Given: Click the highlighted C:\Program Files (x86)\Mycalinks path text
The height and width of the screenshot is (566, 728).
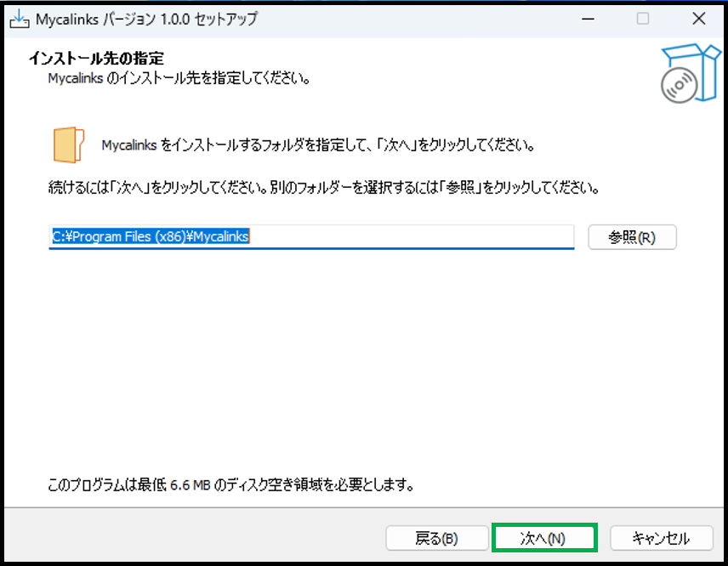Looking at the screenshot, I should pyautogui.click(x=151, y=237).
